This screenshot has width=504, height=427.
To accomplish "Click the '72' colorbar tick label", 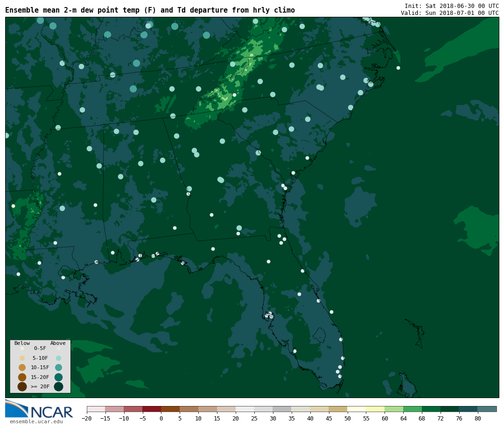I will [441, 419].
